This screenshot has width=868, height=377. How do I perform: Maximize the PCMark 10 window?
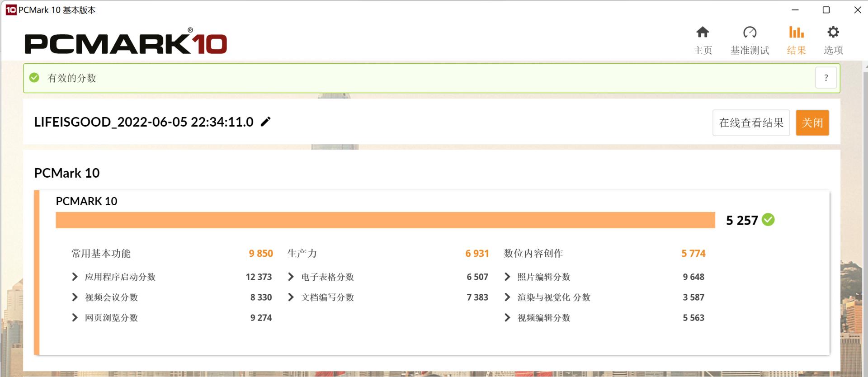[x=826, y=10]
